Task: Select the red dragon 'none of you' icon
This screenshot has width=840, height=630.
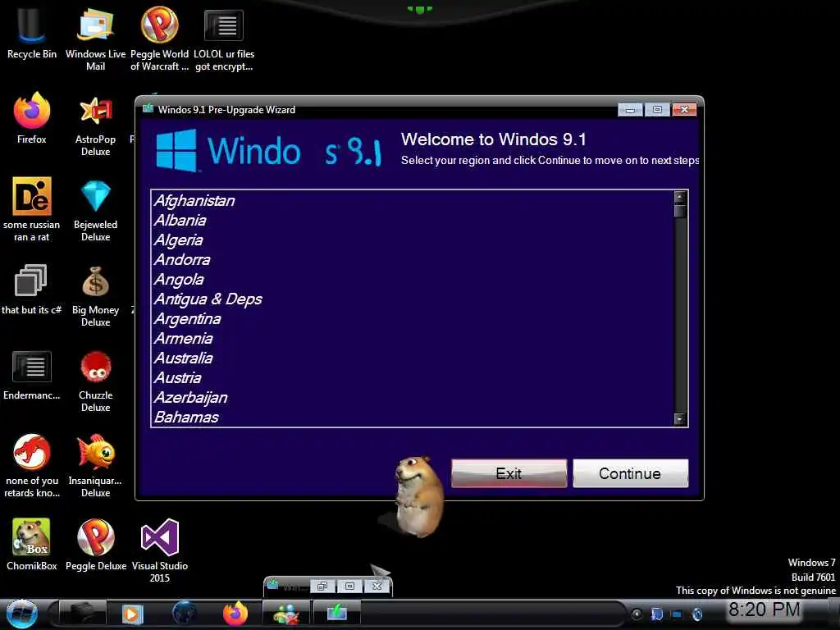Action: (x=32, y=465)
